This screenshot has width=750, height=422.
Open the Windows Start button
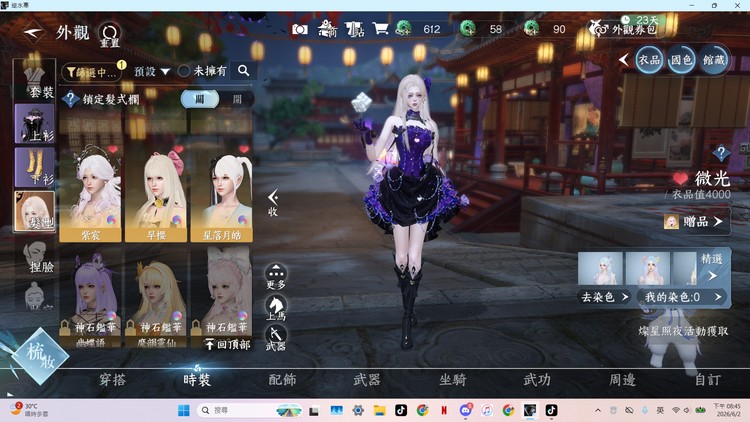(184, 410)
